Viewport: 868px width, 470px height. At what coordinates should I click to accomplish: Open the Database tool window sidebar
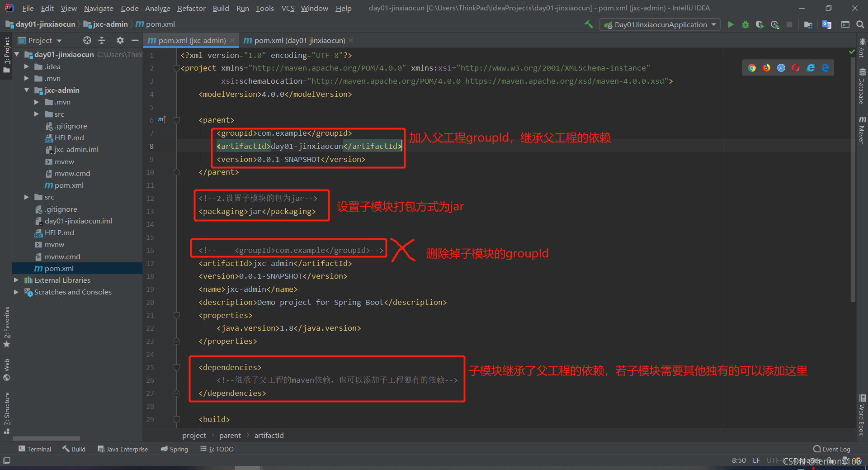point(862,86)
